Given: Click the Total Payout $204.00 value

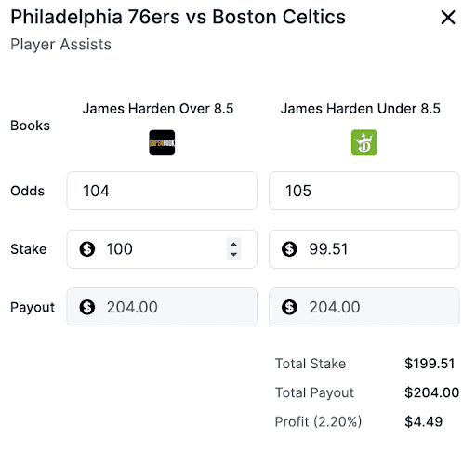Looking at the screenshot, I should pyautogui.click(x=431, y=392).
